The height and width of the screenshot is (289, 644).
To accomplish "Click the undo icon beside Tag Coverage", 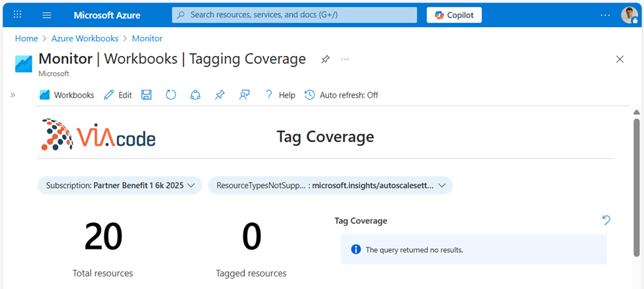I will pyautogui.click(x=606, y=220).
